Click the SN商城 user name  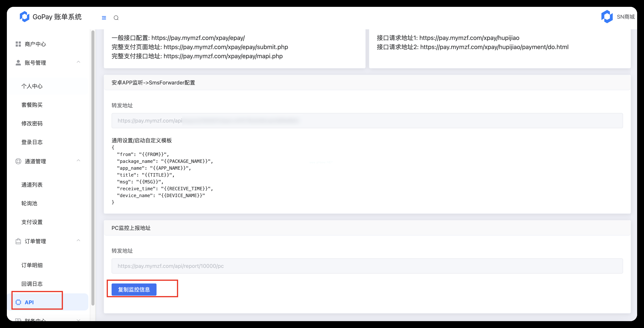[x=626, y=17]
